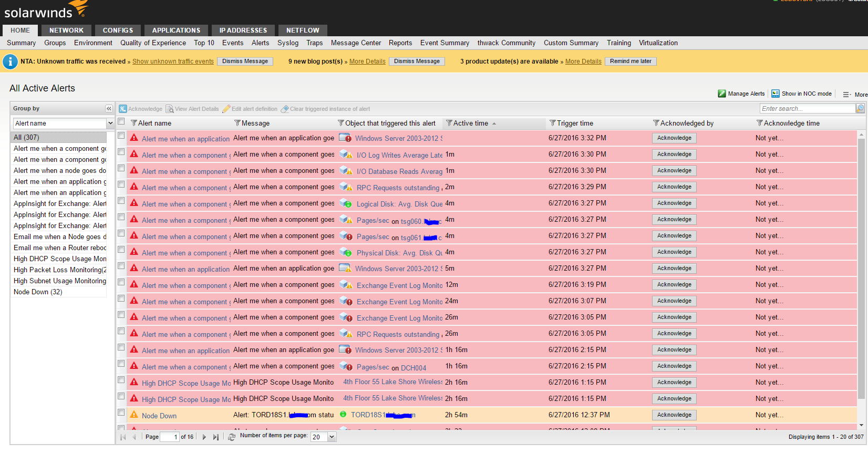The height and width of the screenshot is (453, 868).
Task: Open the More menu icon
Action: 847,95
